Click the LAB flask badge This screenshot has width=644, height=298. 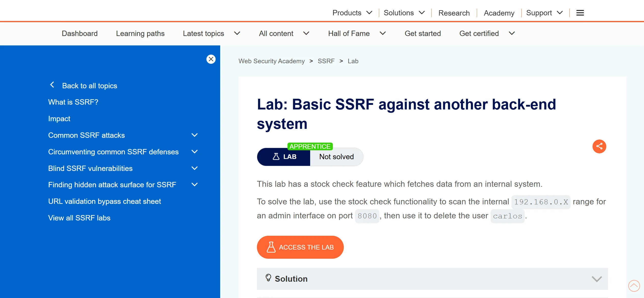284,157
